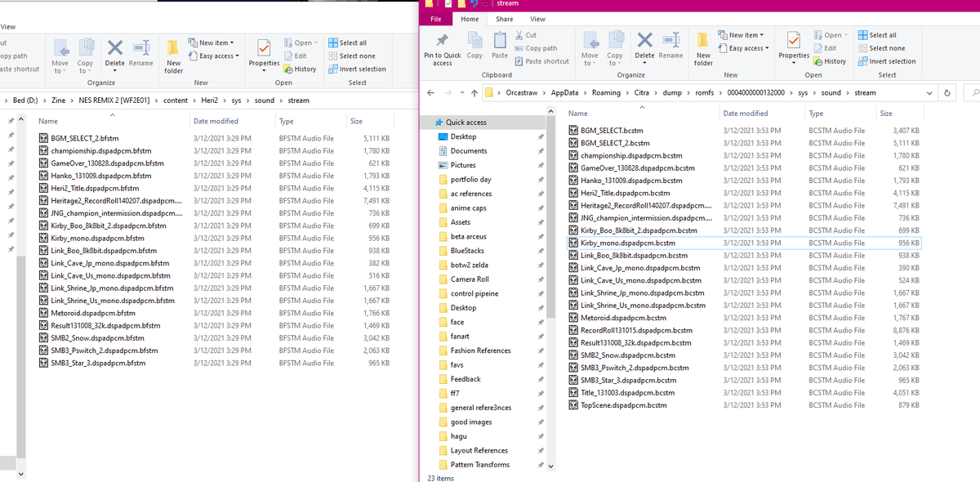980x482 pixels.
Task: Click Select all in right window
Action: pos(876,35)
